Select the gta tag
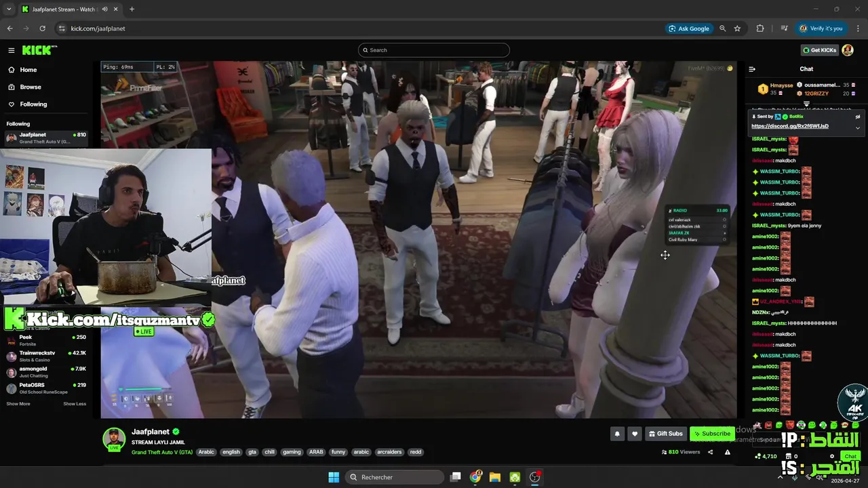The width and height of the screenshot is (868, 488). click(252, 452)
